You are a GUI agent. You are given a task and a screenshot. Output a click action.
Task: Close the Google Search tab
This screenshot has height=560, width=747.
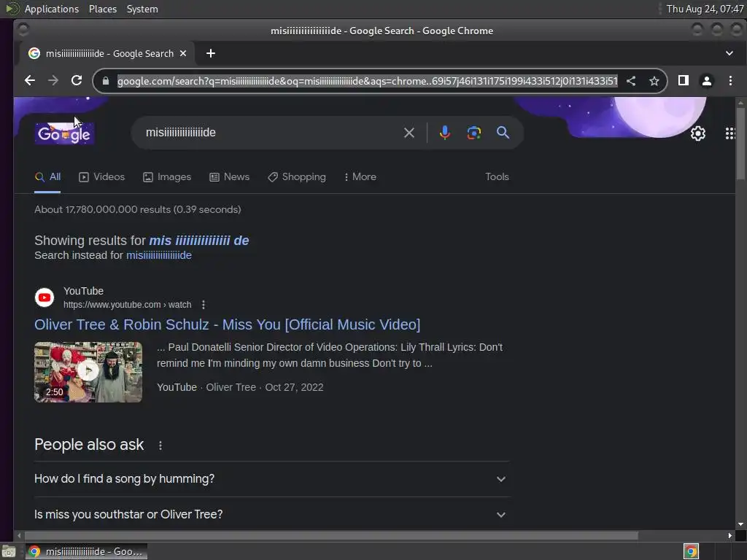click(183, 53)
